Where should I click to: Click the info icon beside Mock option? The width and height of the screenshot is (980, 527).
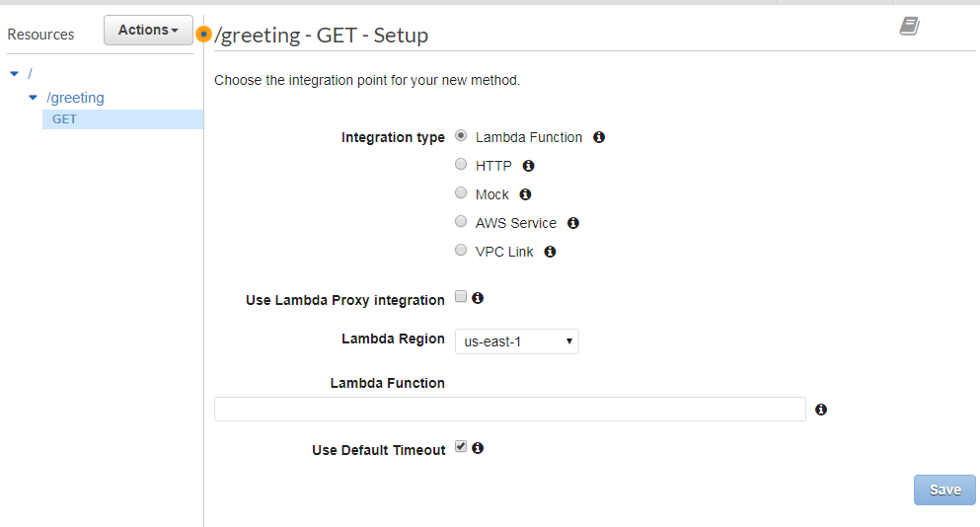(525, 194)
